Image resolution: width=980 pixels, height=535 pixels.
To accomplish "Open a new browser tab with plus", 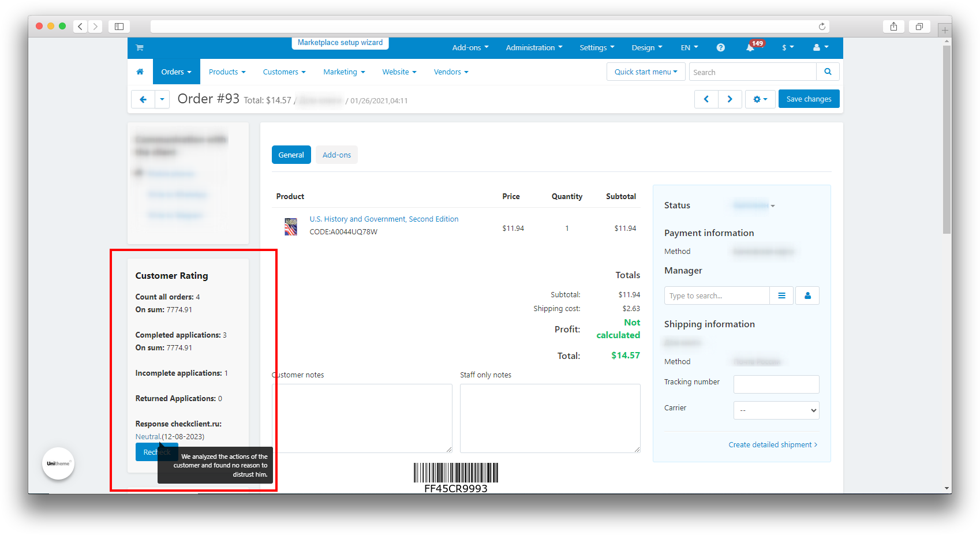I will [945, 30].
